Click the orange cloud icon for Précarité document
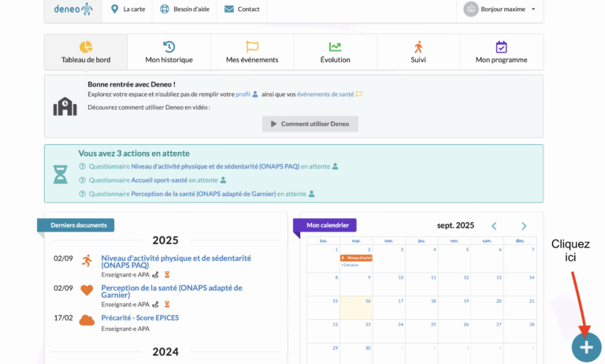The width and height of the screenshot is (605, 364). (87, 320)
